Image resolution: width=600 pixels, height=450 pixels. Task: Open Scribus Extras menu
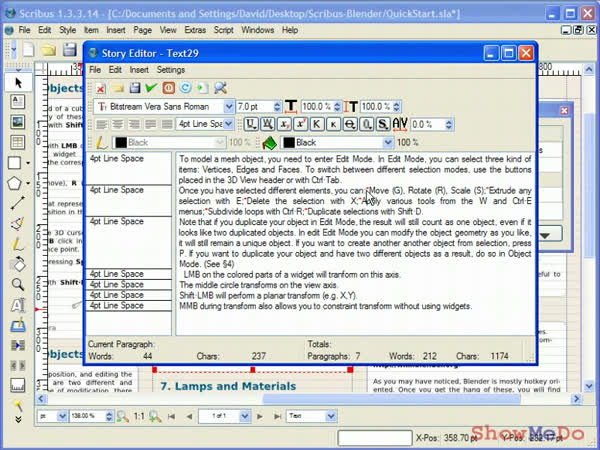(x=195, y=30)
